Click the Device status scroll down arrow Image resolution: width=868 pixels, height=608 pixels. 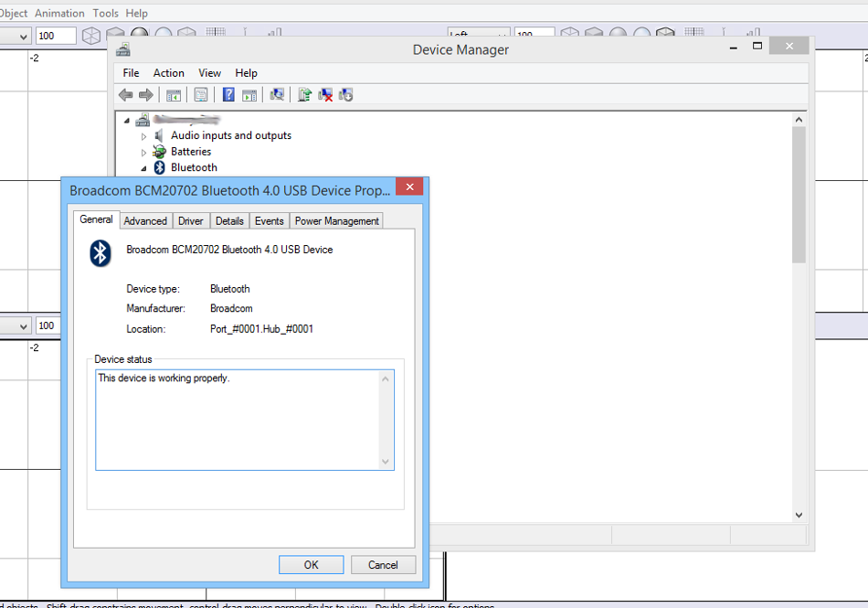(x=386, y=462)
